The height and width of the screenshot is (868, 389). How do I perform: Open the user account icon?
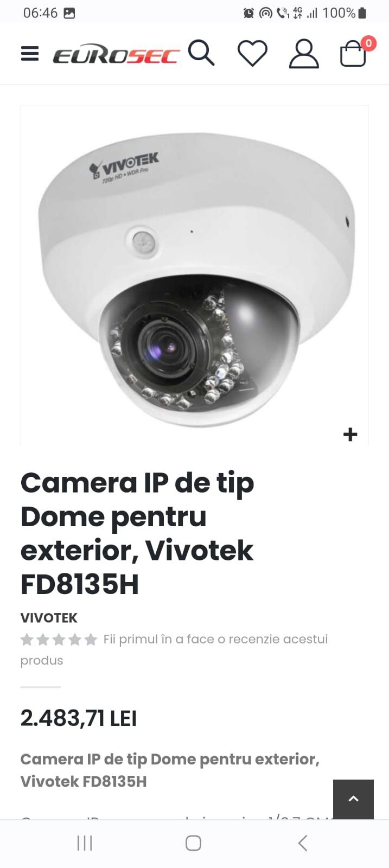tap(304, 54)
